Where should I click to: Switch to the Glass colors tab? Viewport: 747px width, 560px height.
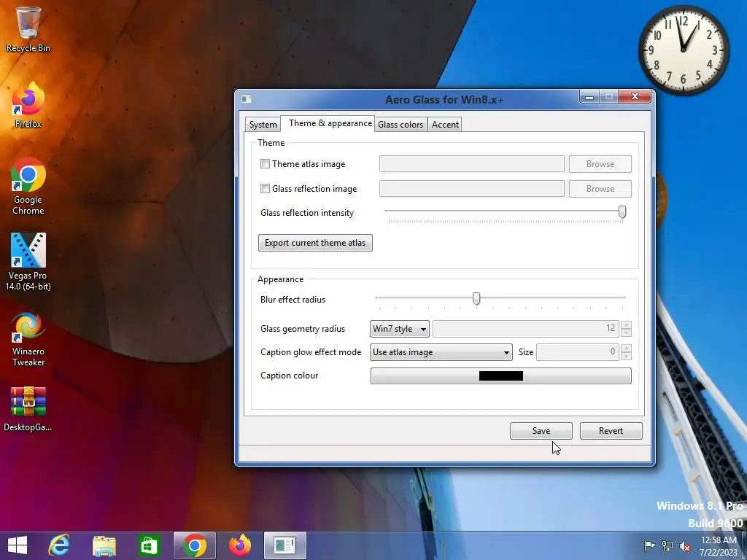(x=400, y=125)
